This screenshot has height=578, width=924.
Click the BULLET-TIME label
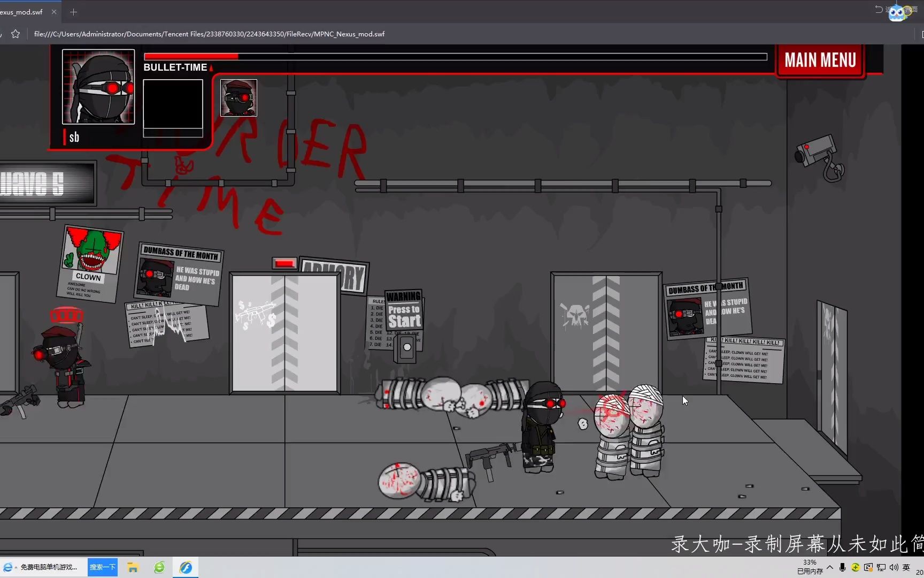175,67
